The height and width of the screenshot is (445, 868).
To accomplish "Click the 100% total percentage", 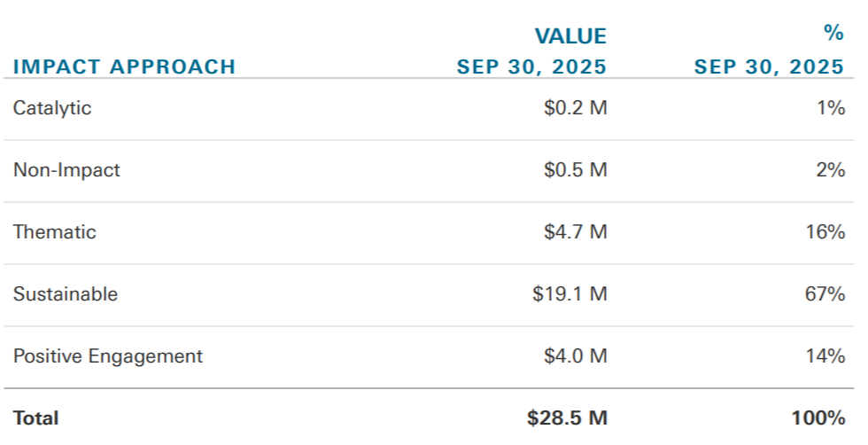I will click(x=818, y=418).
